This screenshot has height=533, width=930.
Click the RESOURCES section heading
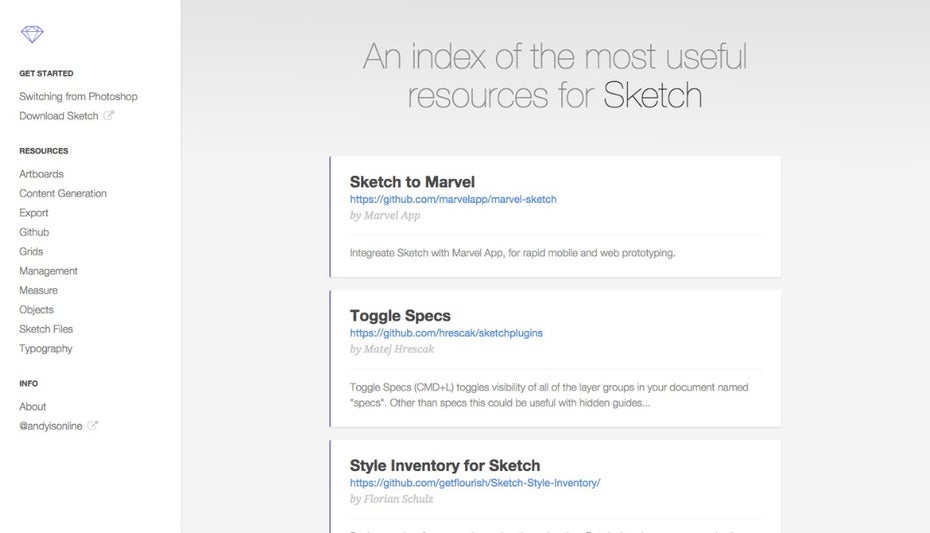point(44,151)
